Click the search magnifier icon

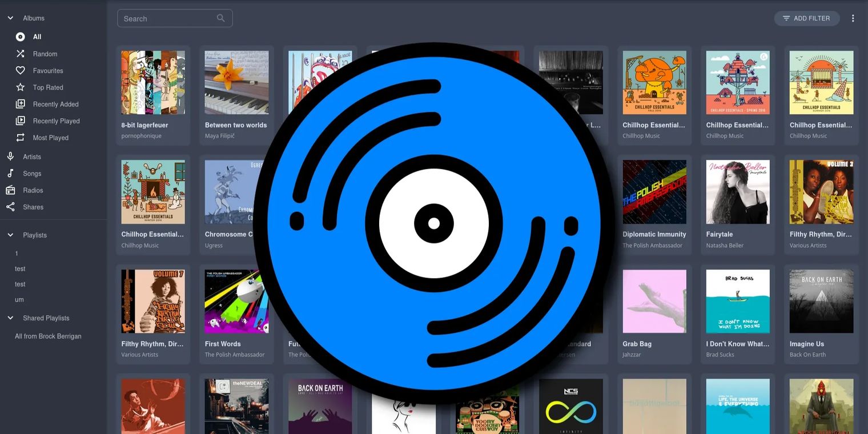coord(221,18)
